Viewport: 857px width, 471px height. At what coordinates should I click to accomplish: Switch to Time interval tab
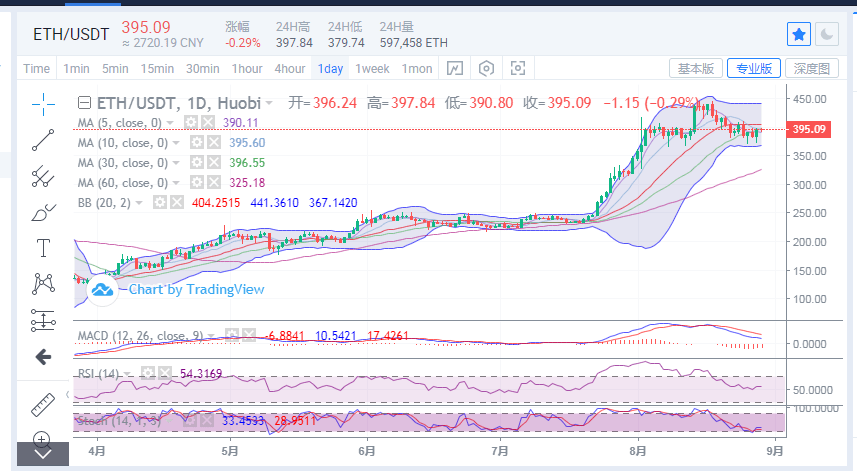(37, 69)
